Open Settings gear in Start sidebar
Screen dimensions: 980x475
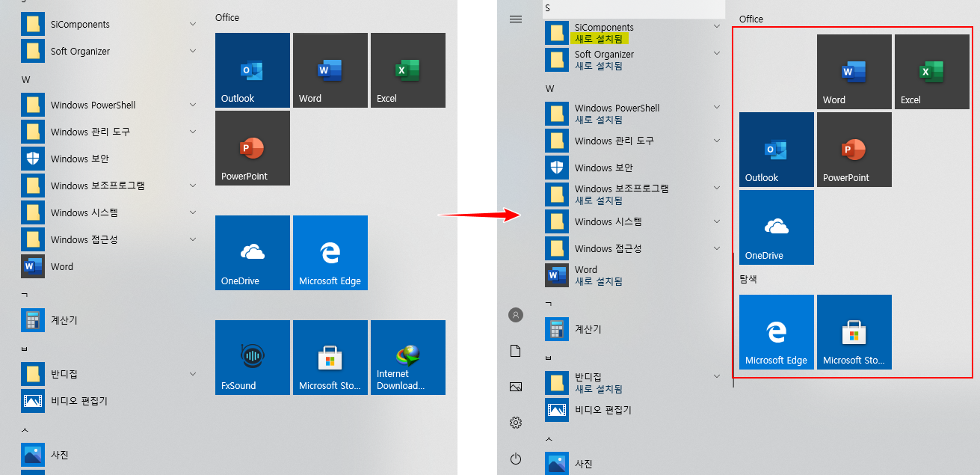(516, 423)
